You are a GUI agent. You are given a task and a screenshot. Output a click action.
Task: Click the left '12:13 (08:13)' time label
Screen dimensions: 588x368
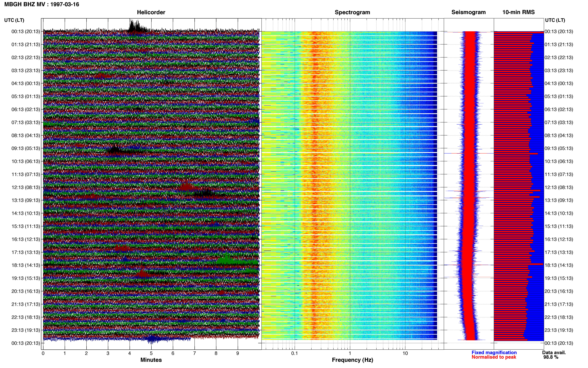coord(26,187)
